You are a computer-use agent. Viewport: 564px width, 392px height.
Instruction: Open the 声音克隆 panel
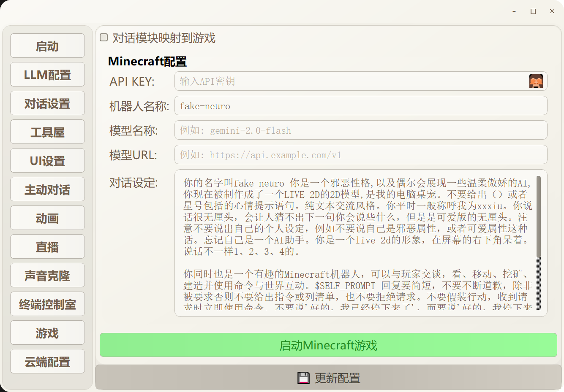coord(47,275)
